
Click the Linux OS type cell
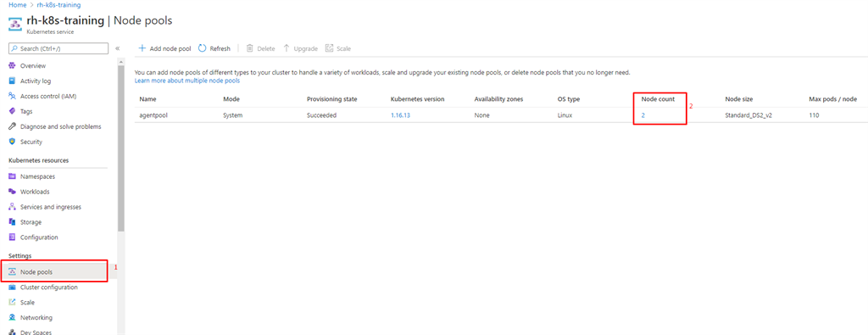(x=565, y=115)
